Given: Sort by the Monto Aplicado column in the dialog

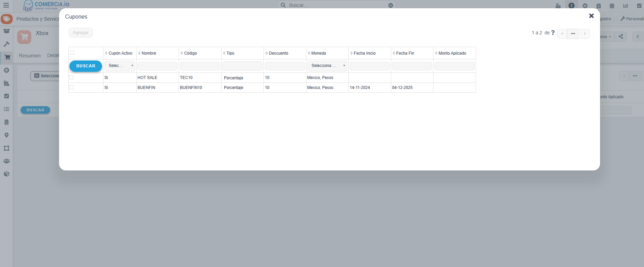Looking at the screenshot, I should tap(452, 53).
